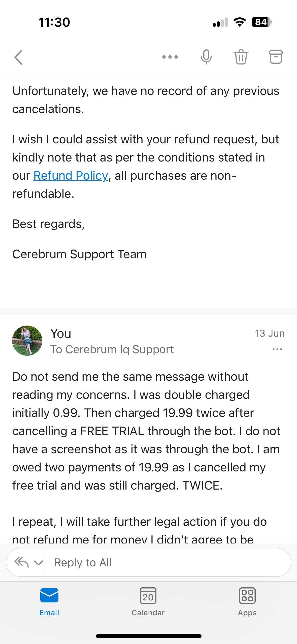Screen dimensions: 297x644
Task: Open the three-dot more actions menu in header
Action: click(170, 57)
